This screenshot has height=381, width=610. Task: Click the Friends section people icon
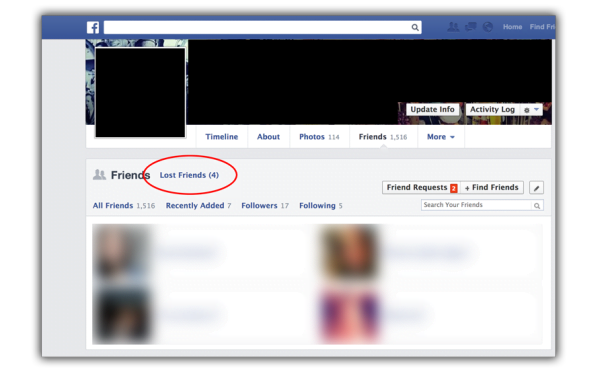coord(99,175)
